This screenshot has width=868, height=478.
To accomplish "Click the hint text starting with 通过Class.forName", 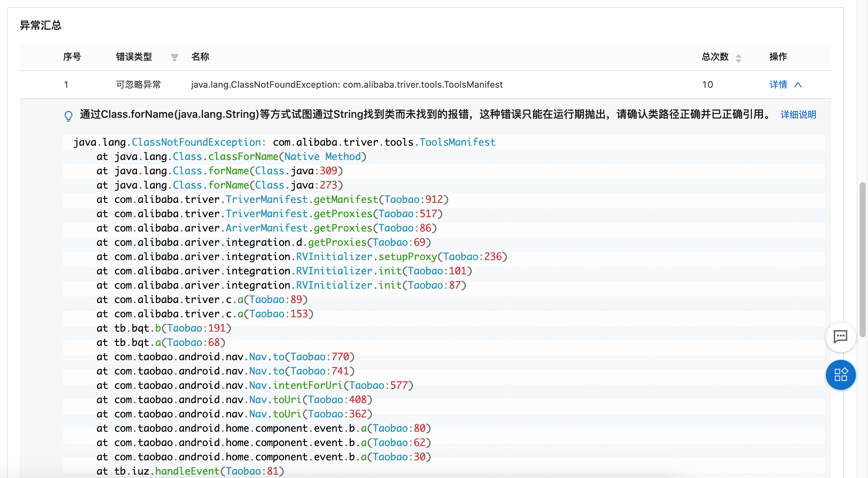I will click(x=426, y=114).
